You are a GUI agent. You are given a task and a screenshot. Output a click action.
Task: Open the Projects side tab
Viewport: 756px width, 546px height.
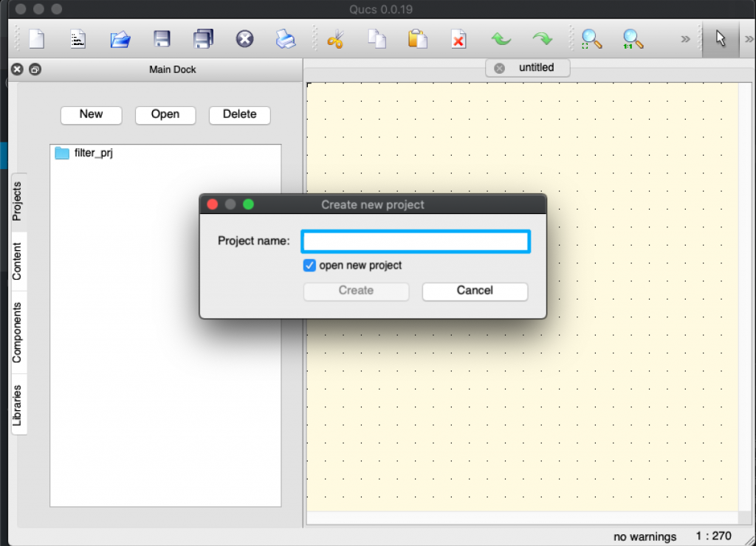coord(17,201)
